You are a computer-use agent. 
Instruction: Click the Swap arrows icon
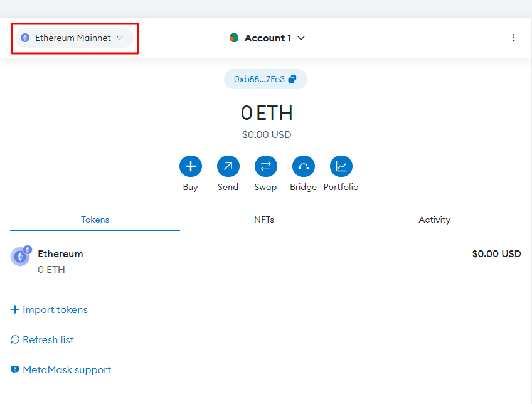[266, 166]
